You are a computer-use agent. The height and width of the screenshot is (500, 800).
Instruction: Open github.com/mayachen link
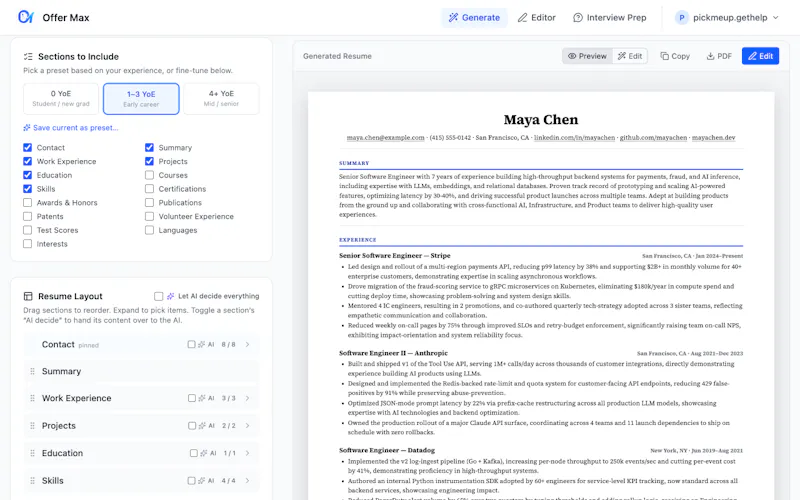(x=653, y=138)
